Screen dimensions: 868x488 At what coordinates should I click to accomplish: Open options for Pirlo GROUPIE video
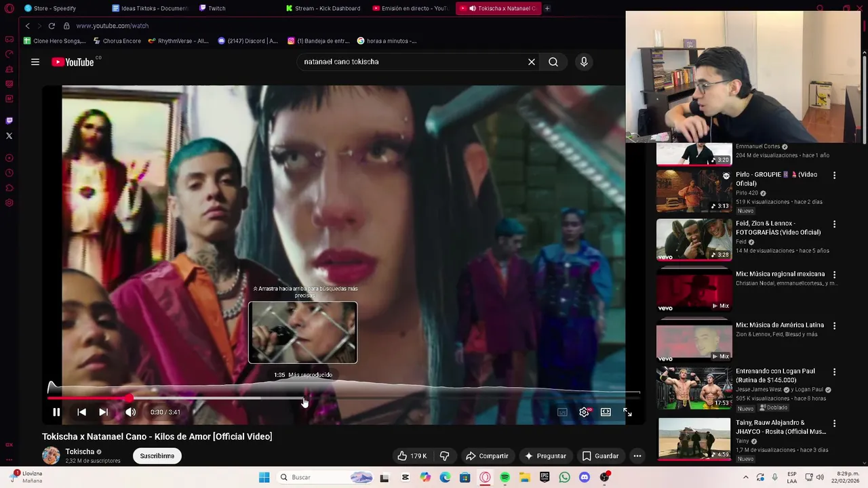pos(834,176)
